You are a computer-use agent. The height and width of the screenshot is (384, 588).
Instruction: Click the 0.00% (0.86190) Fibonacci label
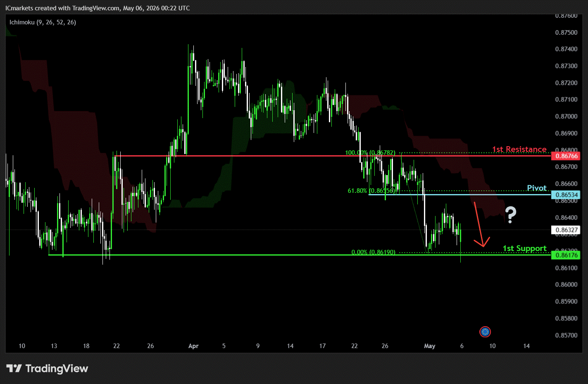(373, 252)
